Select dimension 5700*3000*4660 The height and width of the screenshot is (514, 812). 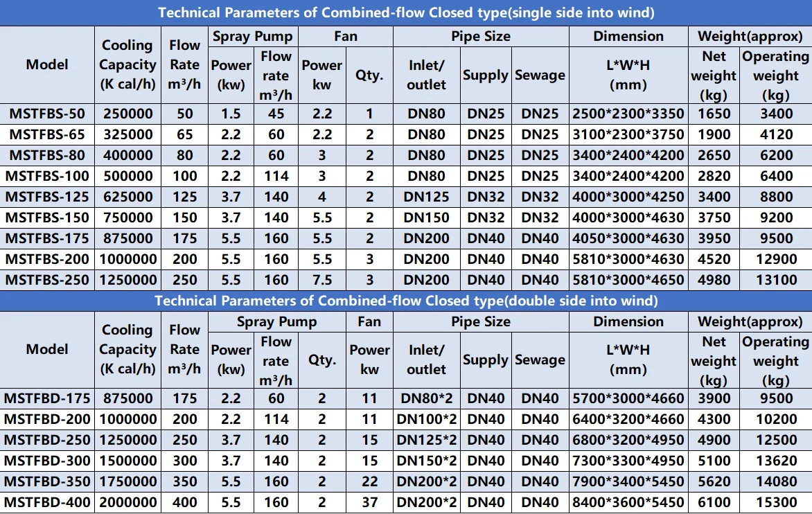628,398
